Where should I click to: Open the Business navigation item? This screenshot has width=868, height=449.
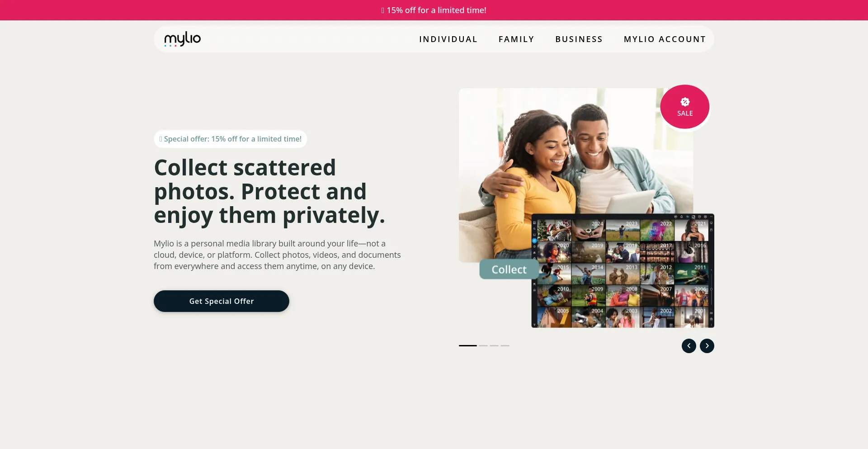point(579,39)
